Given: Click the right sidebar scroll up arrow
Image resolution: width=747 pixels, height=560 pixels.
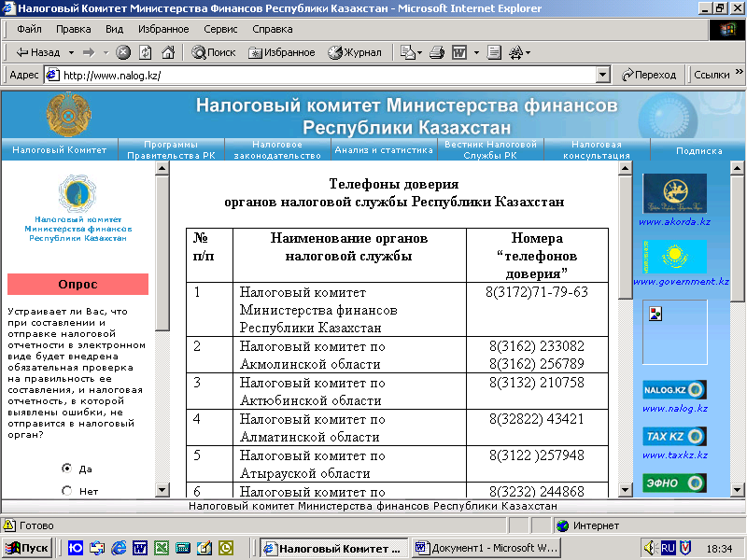Looking at the screenshot, I should (x=737, y=168).
